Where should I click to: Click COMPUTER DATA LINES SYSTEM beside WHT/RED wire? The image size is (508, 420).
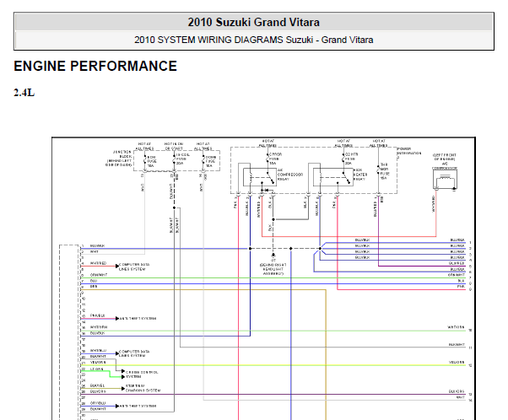pyautogui.click(x=134, y=267)
